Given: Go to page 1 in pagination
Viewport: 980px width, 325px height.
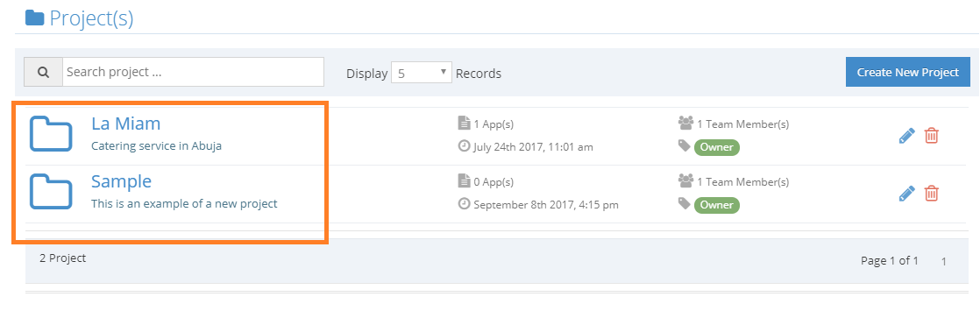Looking at the screenshot, I should point(944,262).
